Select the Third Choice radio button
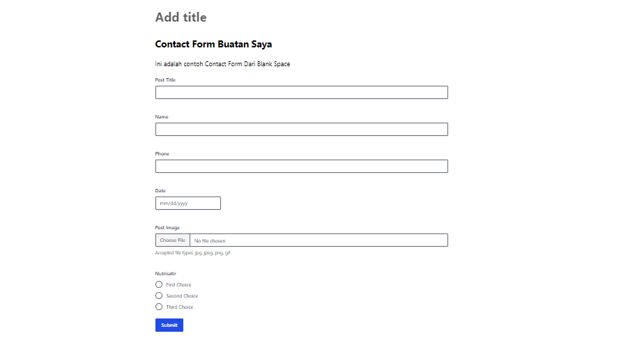The image size is (644, 338). [159, 307]
